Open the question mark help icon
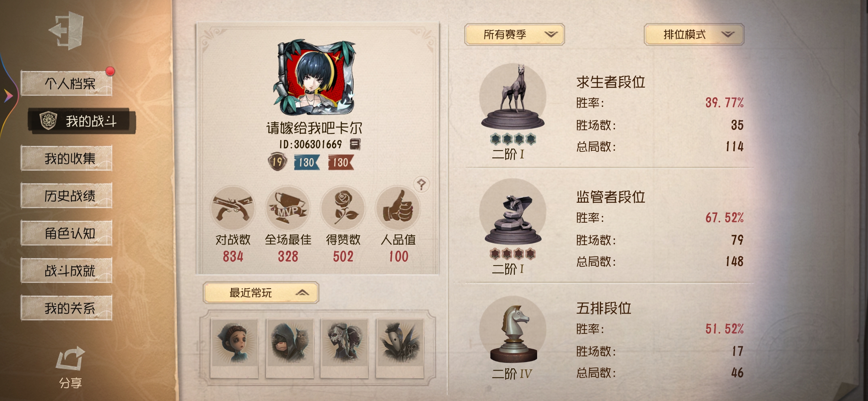868x401 pixels. click(421, 184)
